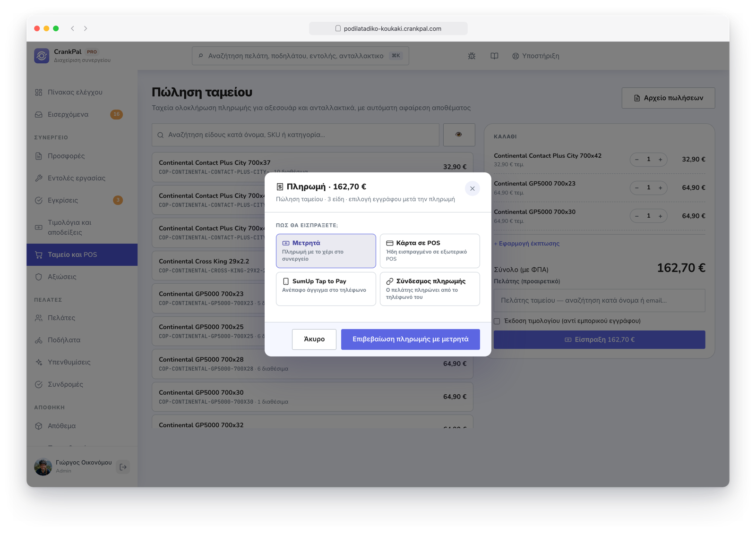Click Υποστήριξη support link
This screenshot has height=534, width=756.
[x=536, y=56]
